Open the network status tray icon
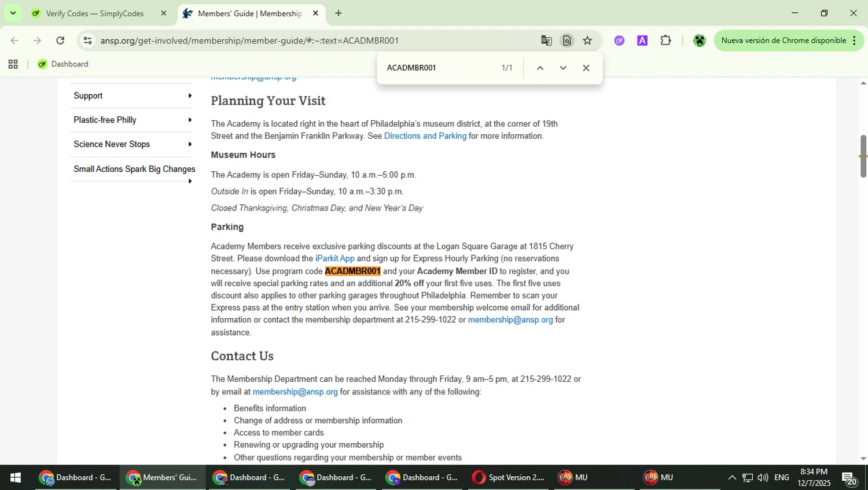The image size is (868, 490). tap(748, 478)
